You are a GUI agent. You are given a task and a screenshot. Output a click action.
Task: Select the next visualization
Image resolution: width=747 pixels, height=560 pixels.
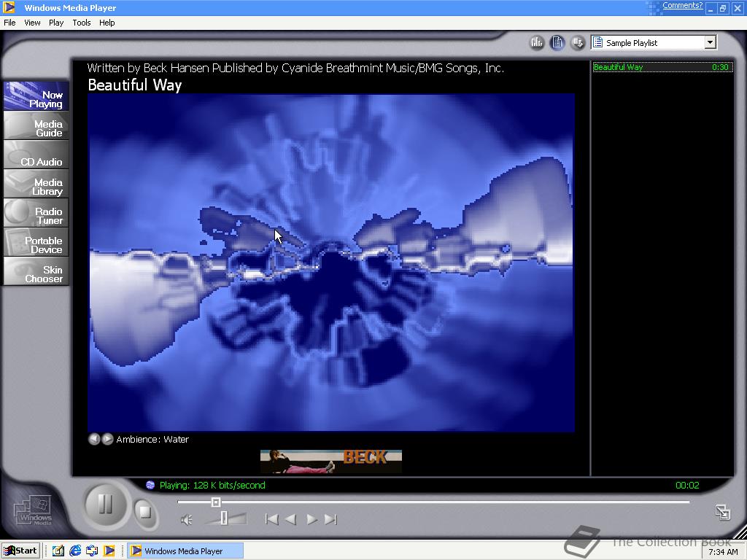(108, 439)
